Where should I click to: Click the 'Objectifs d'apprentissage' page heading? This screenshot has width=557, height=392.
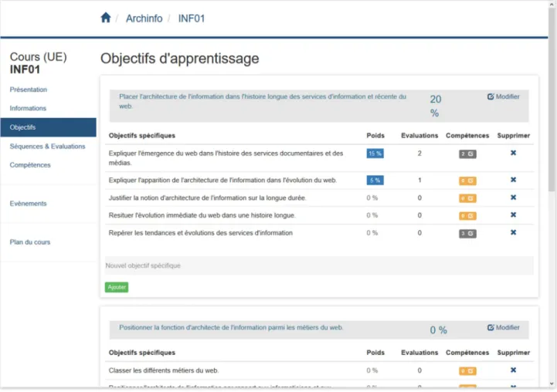point(180,59)
